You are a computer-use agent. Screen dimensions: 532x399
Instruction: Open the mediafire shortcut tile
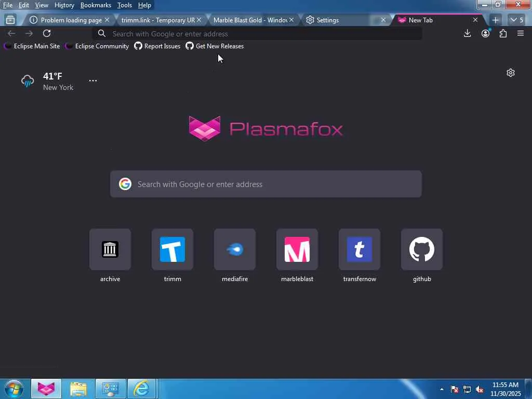235,249
